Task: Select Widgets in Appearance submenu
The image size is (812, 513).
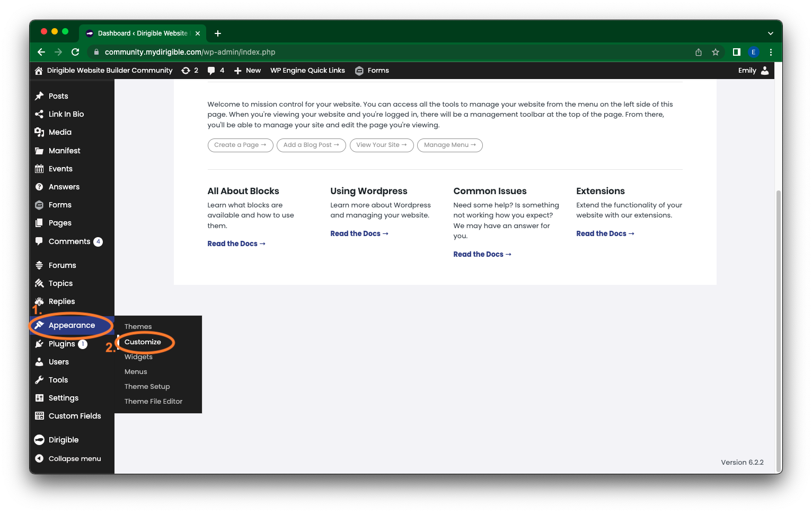Action: pyautogui.click(x=138, y=357)
